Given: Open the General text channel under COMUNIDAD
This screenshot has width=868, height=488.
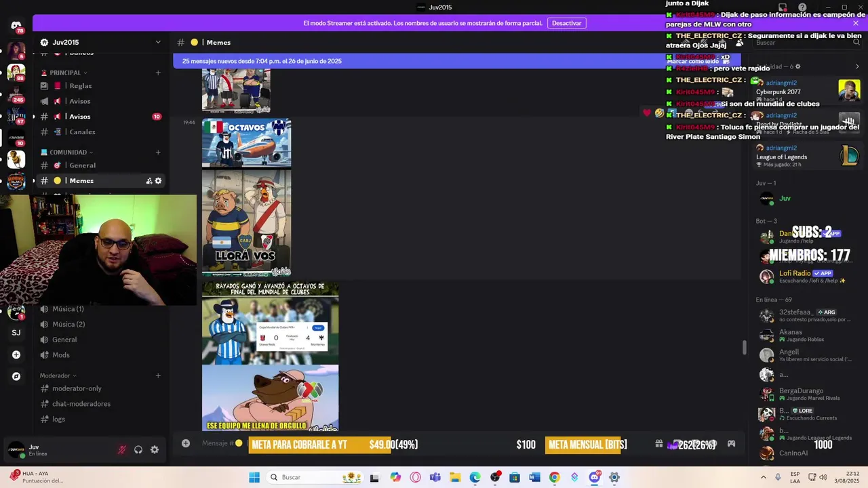Looking at the screenshot, I should (x=100, y=165).
